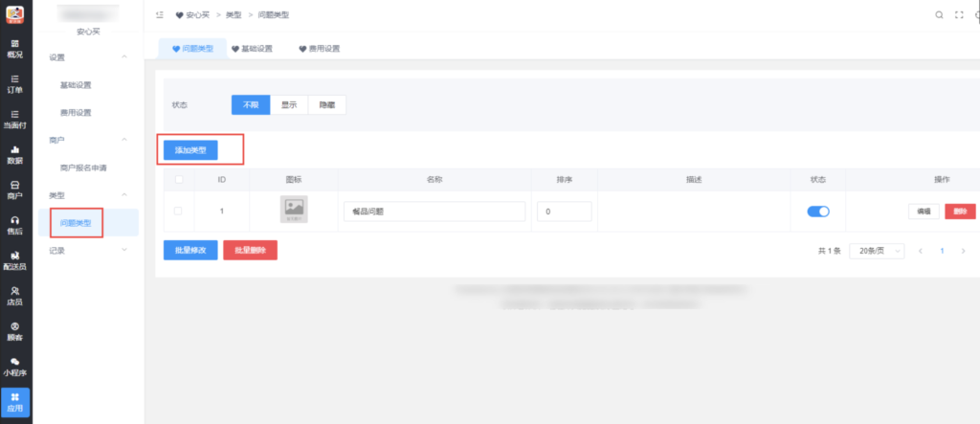Toggle fullscreen with the header icon
The height and width of the screenshot is (424, 980).
pos(959,15)
